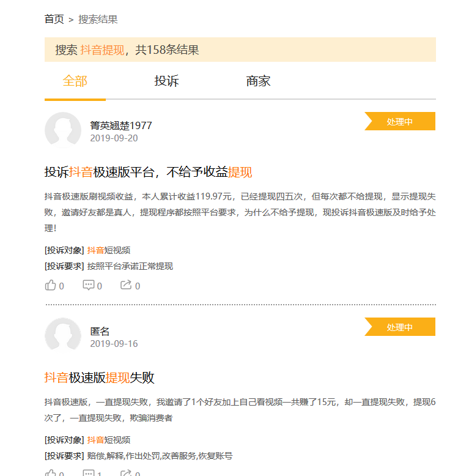Open 抖音短视频 merchant link in second complaint

point(108,440)
